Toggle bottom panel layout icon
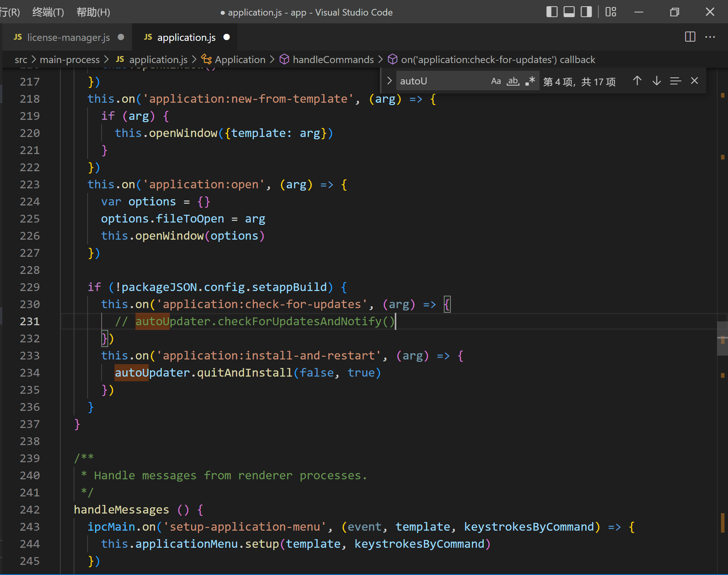Image resolution: width=728 pixels, height=575 pixels. (569, 12)
